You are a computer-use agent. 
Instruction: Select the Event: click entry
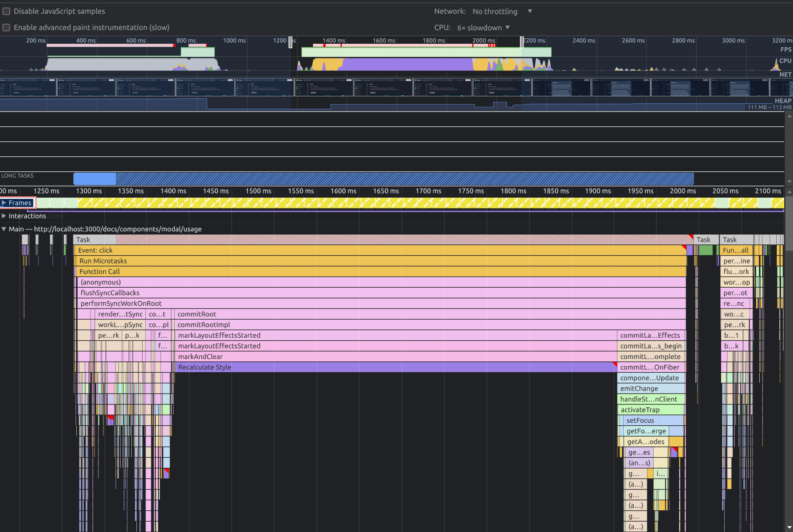pyautogui.click(x=380, y=250)
